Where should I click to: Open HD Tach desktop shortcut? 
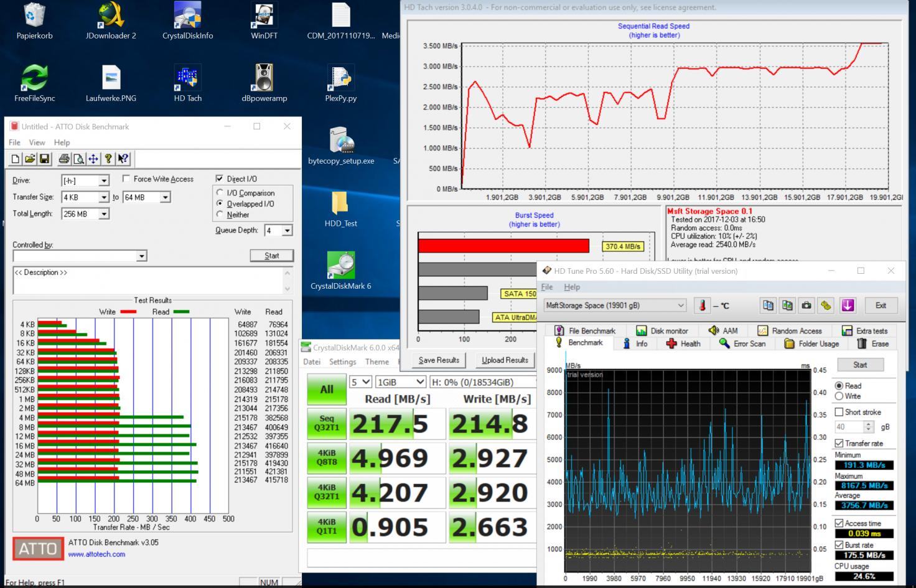tap(187, 83)
